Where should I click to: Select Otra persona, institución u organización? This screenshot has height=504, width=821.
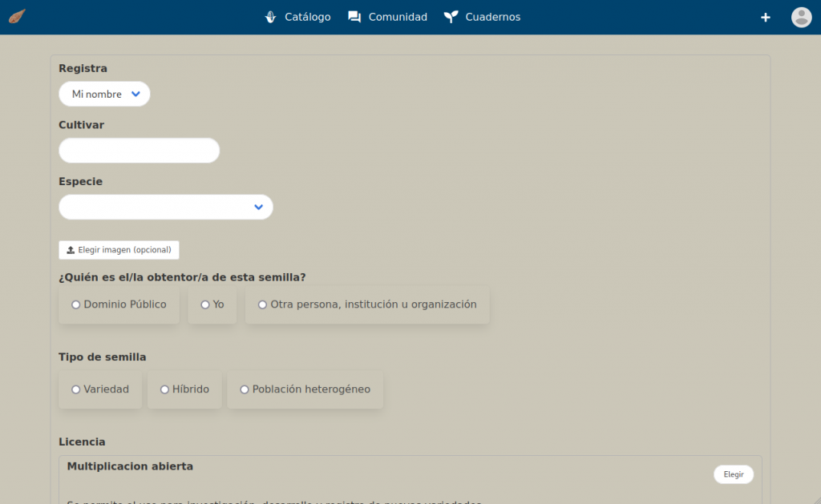[262, 304]
